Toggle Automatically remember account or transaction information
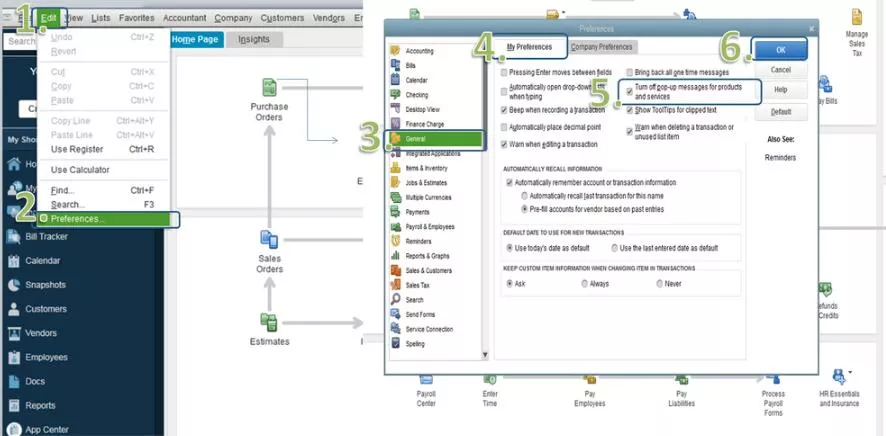Image resolution: width=886 pixels, height=436 pixels. 510,183
